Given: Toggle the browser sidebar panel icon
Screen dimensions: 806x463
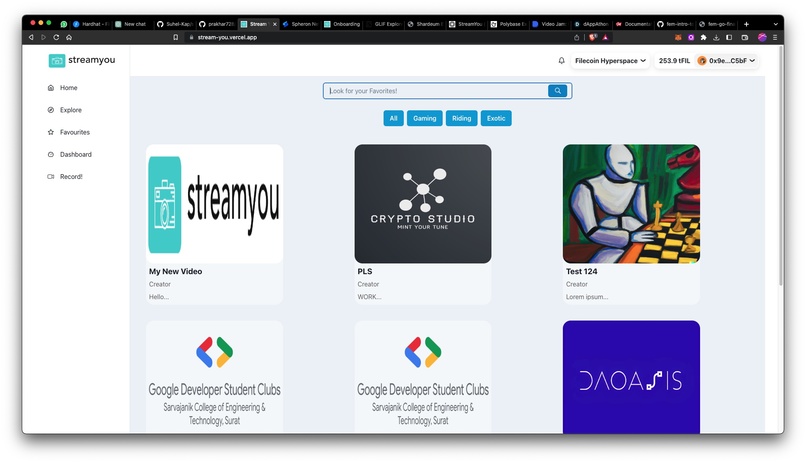Looking at the screenshot, I should point(729,37).
